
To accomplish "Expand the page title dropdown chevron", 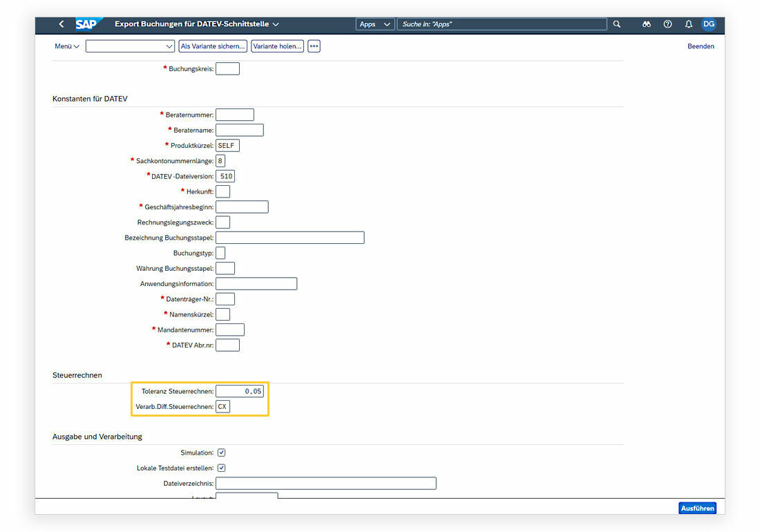I will point(276,24).
